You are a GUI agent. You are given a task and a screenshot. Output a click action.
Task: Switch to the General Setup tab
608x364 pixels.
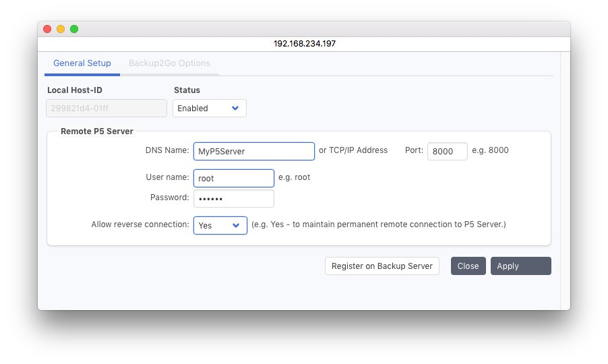(x=82, y=63)
